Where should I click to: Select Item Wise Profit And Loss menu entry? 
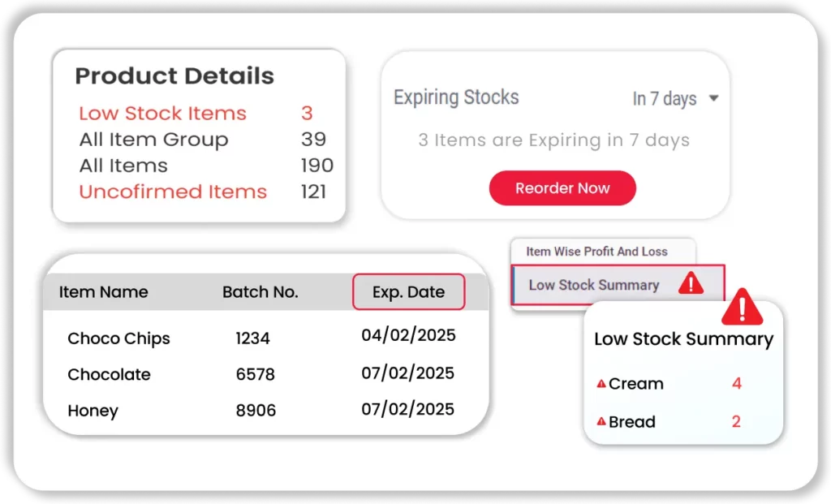click(596, 252)
